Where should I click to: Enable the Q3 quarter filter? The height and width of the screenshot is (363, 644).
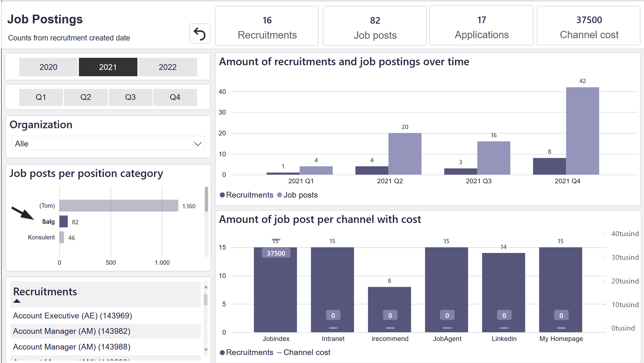coord(130,97)
